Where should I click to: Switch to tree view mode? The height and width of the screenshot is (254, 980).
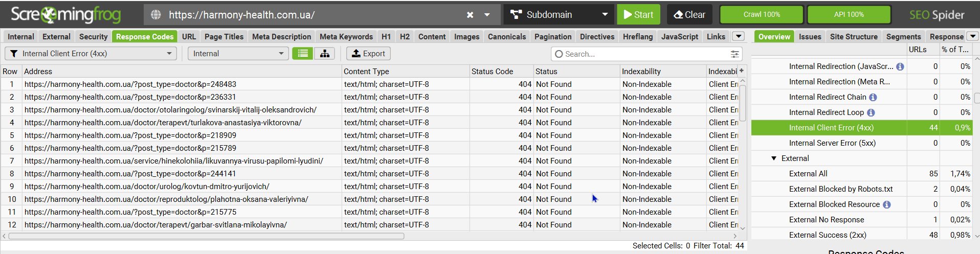(325, 54)
